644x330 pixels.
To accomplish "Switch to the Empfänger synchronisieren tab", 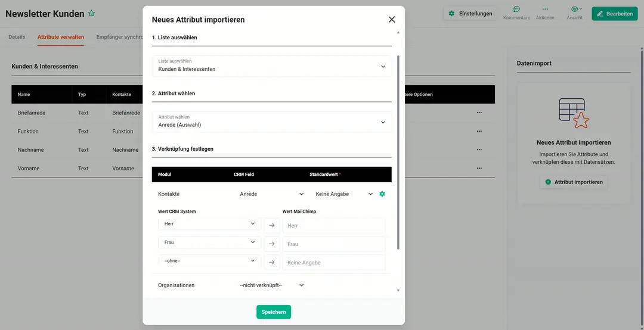I will (119, 37).
